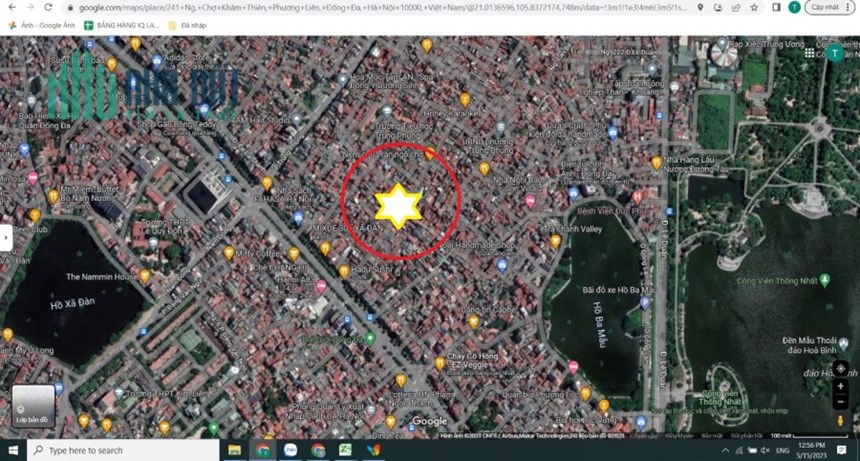Select the Nhà Hàng Lẩu Nướng Đường Tàu pin

pos(657,163)
